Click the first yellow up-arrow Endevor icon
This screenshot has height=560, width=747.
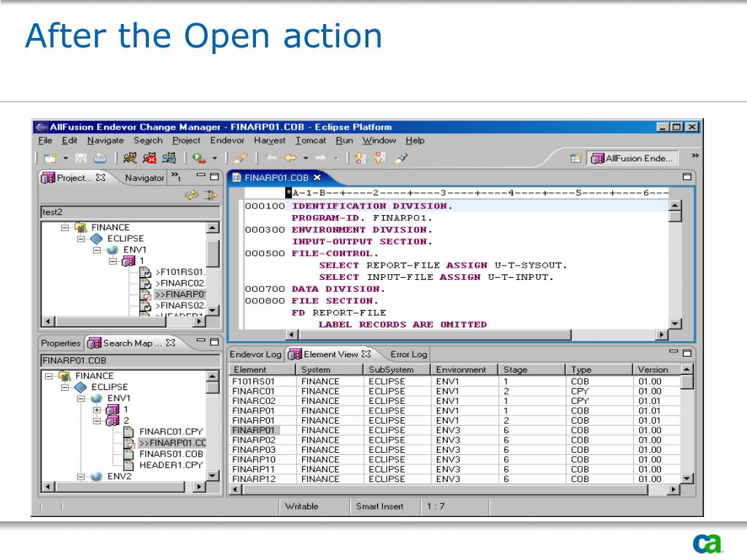coord(360,158)
